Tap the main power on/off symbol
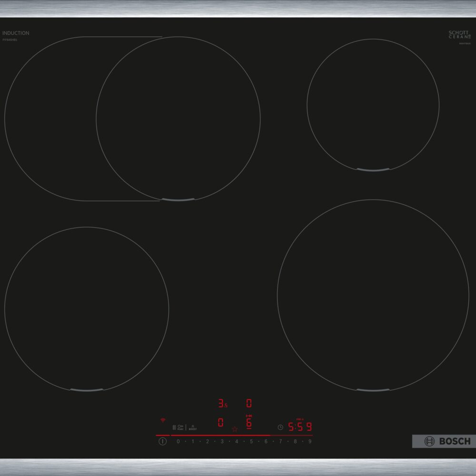This screenshot has width=476, height=476. point(162,441)
